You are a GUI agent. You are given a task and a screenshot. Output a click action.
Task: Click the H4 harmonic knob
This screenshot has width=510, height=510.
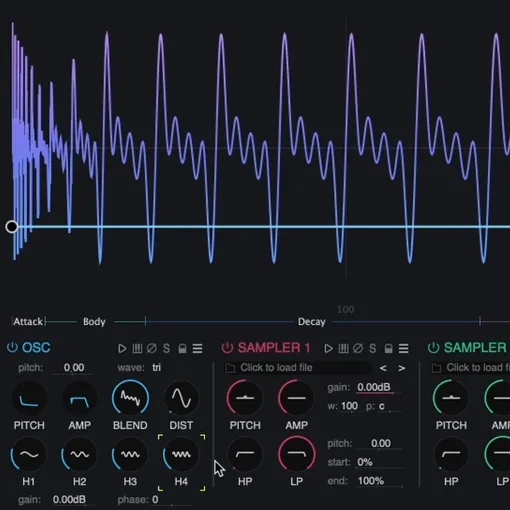click(x=181, y=455)
